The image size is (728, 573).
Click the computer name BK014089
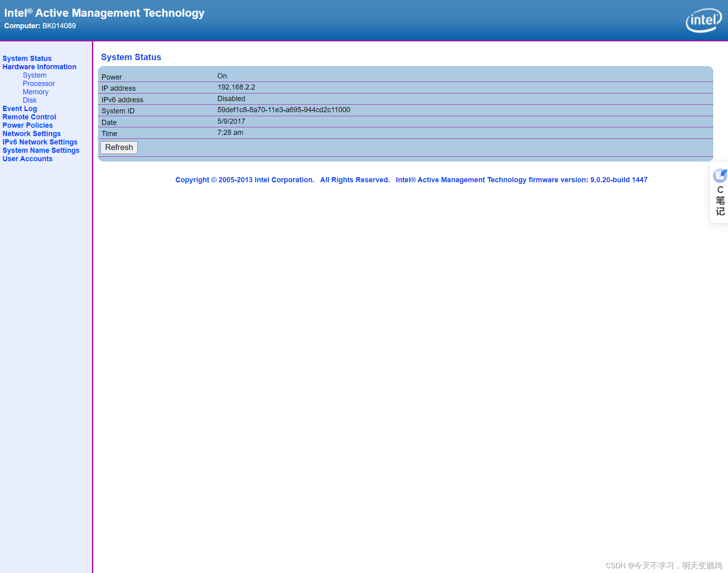59,26
